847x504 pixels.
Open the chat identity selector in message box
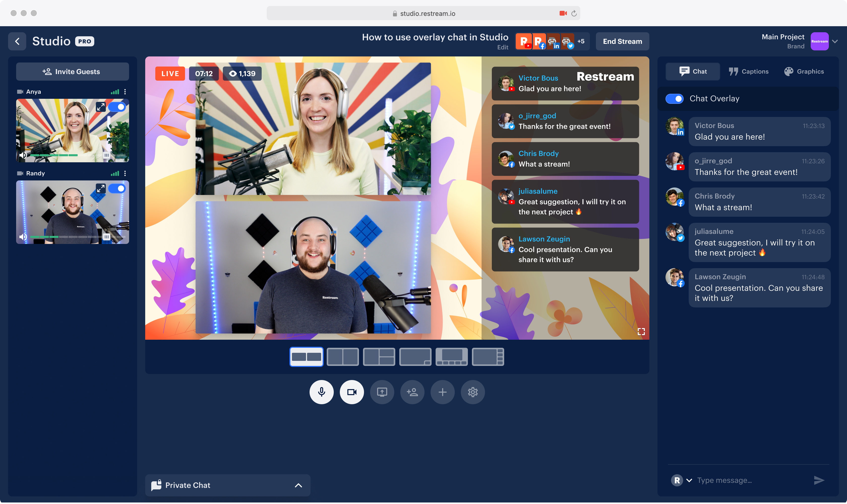point(690,480)
